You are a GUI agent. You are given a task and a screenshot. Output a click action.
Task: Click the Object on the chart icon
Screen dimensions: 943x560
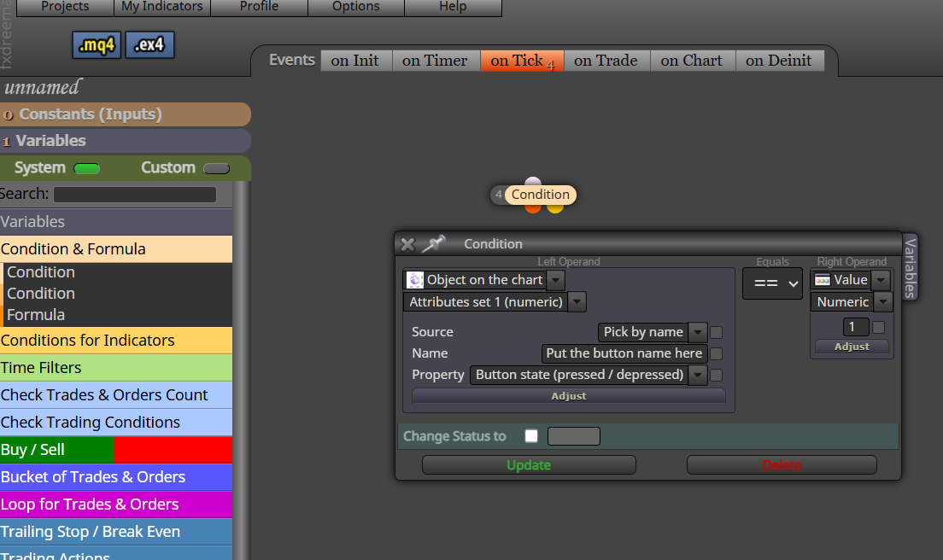(x=415, y=280)
